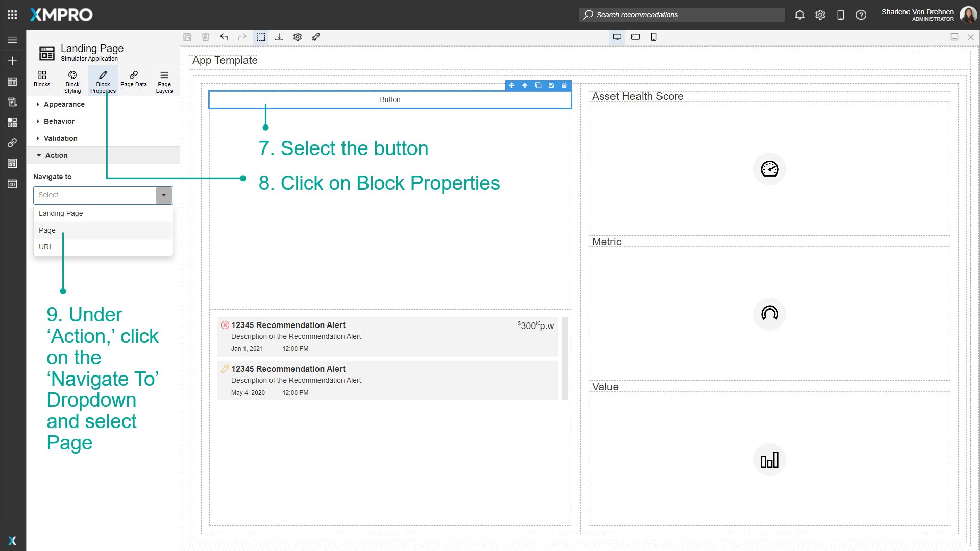
Task: Open the Navigate to dropdown
Action: (x=163, y=195)
